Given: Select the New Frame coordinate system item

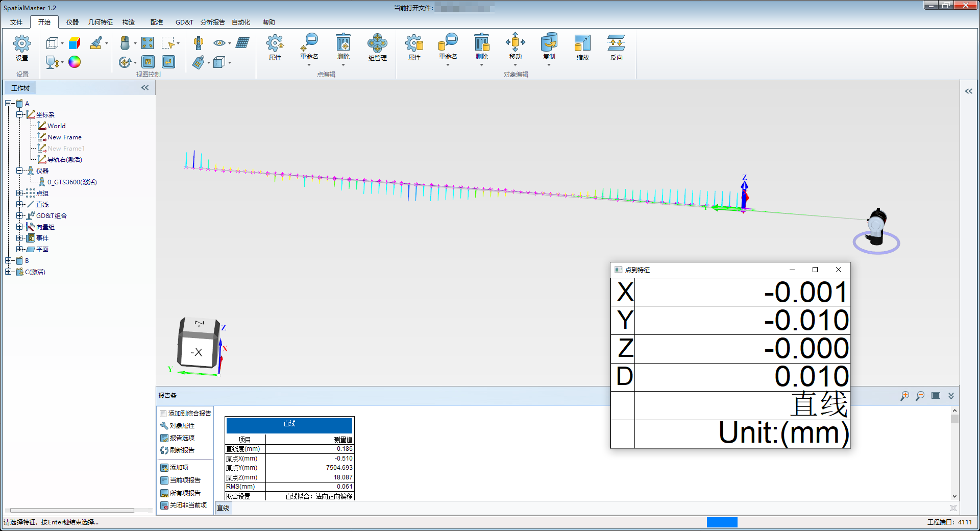Looking at the screenshot, I should point(64,137).
